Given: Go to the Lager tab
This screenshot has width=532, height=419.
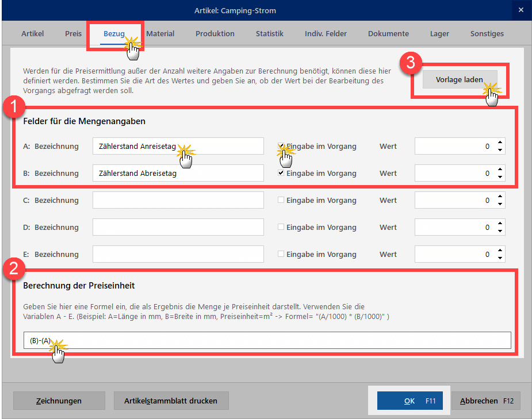Looking at the screenshot, I should pyautogui.click(x=439, y=34).
